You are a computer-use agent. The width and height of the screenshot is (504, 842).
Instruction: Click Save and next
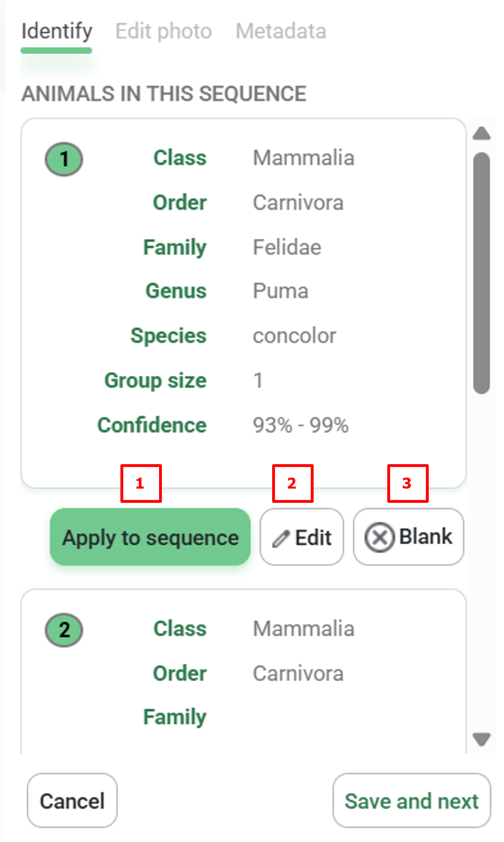click(x=411, y=801)
